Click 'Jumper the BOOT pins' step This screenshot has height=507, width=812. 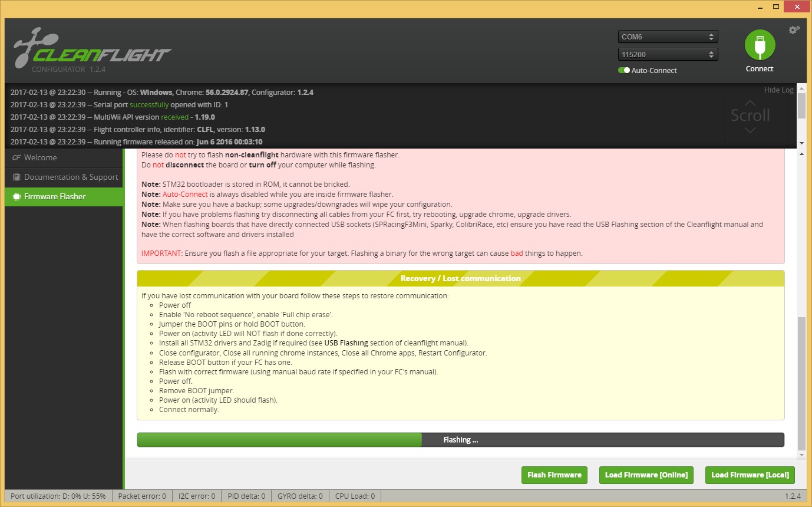tap(232, 324)
